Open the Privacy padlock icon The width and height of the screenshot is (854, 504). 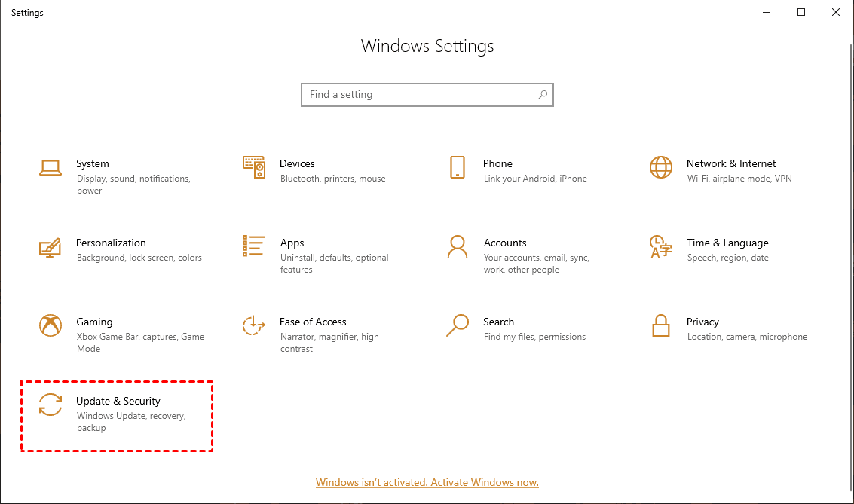pos(660,325)
